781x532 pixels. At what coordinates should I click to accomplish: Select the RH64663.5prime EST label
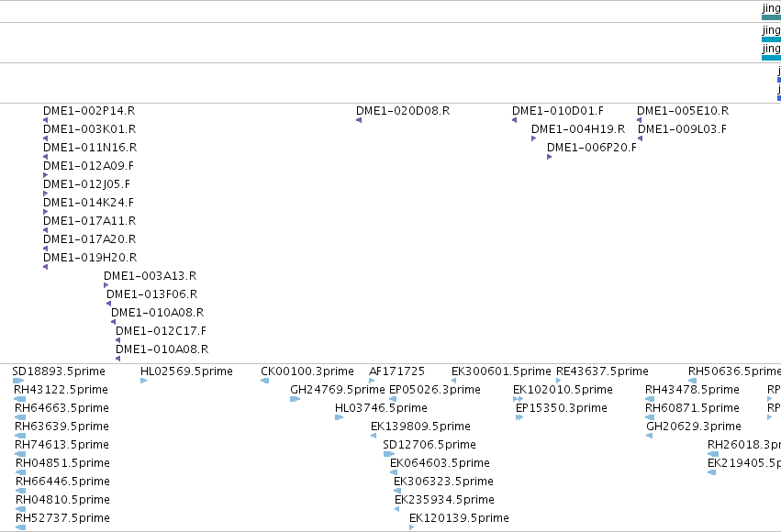[61, 408]
